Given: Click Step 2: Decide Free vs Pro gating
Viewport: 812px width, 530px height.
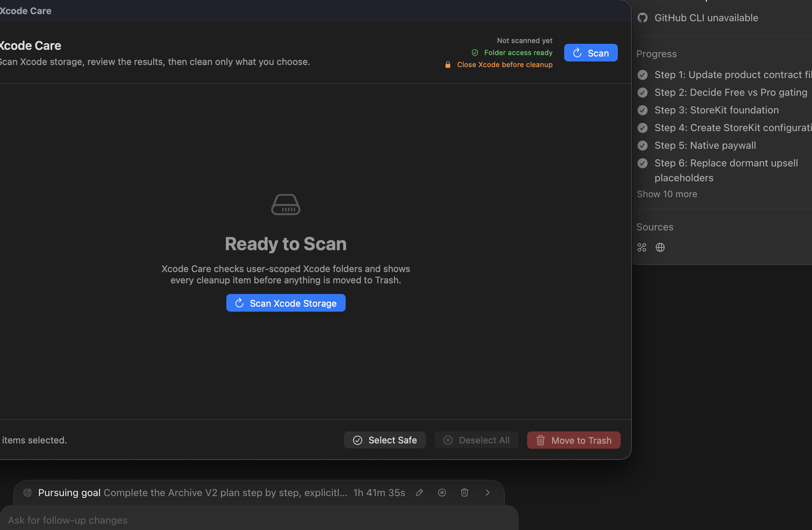Looking at the screenshot, I should tap(731, 92).
